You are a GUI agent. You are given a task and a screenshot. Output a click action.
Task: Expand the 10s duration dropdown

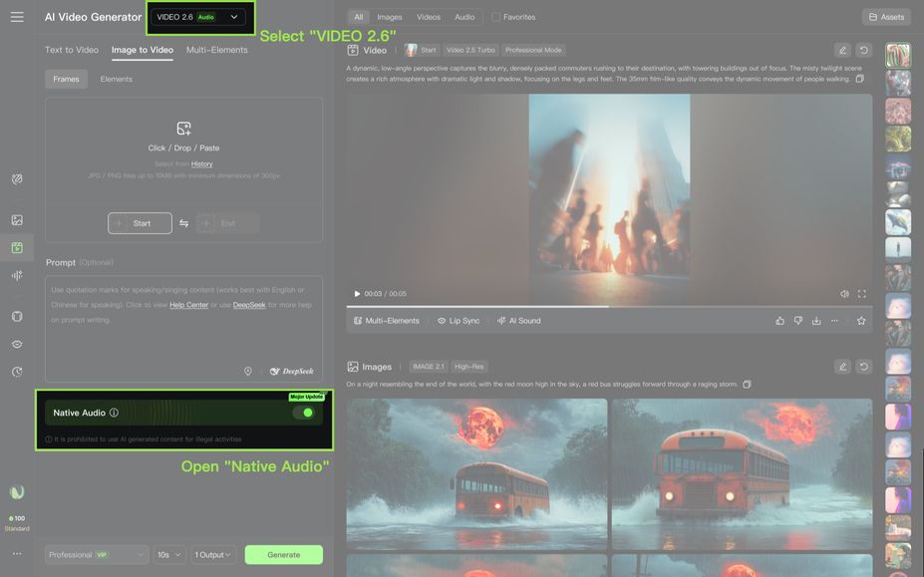coord(167,555)
